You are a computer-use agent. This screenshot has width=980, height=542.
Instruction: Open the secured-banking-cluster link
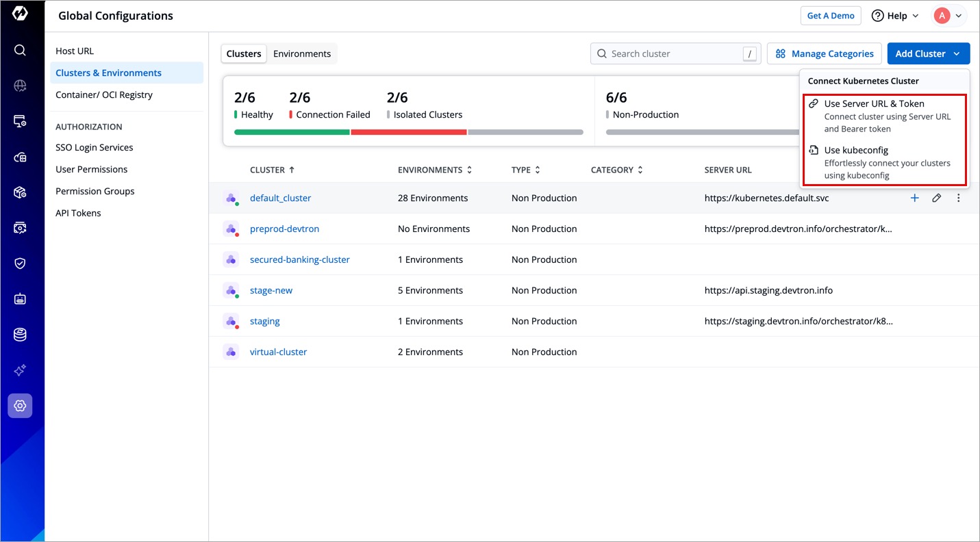click(x=299, y=259)
